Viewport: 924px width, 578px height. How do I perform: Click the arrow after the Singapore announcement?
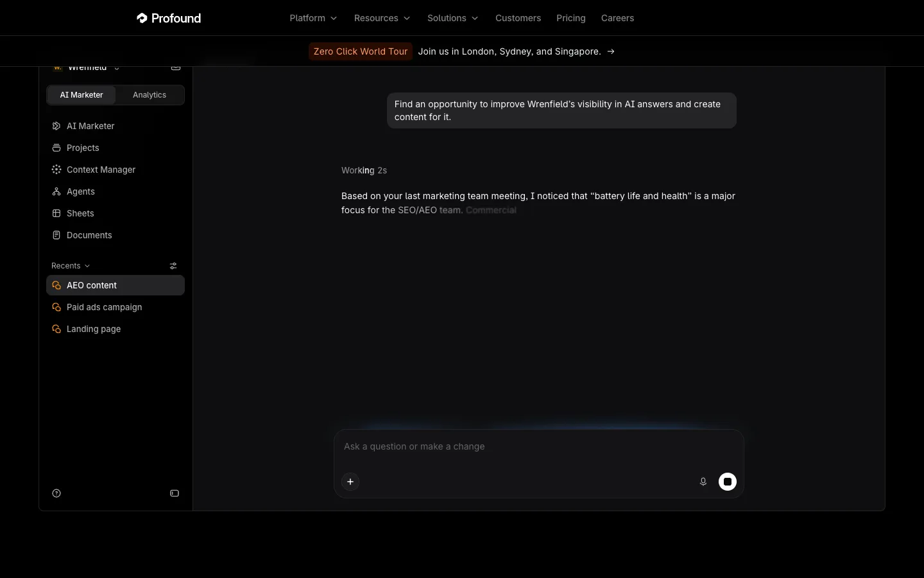(611, 51)
